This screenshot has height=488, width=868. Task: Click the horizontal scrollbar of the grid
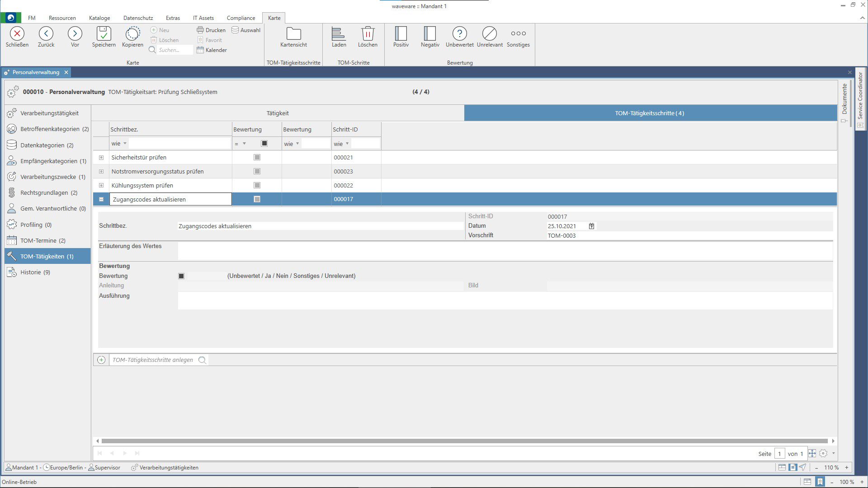[464, 441]
